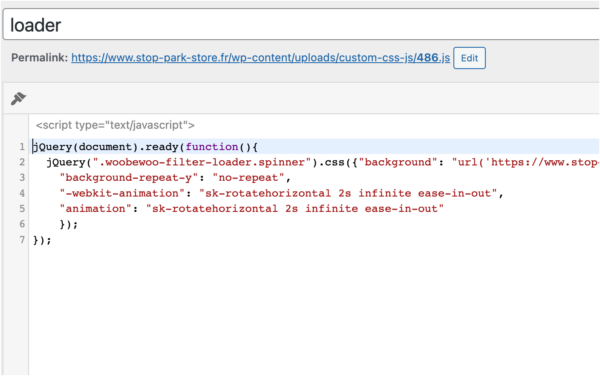
Task: Click line number 7 in gutter
Action: click(x=22, y=240)
